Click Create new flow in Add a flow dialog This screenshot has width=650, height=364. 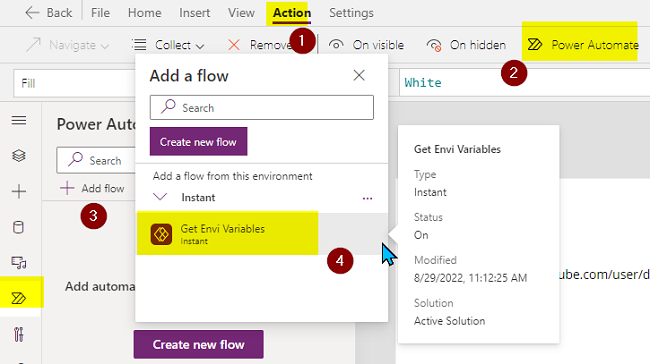(x=199, y=142)
